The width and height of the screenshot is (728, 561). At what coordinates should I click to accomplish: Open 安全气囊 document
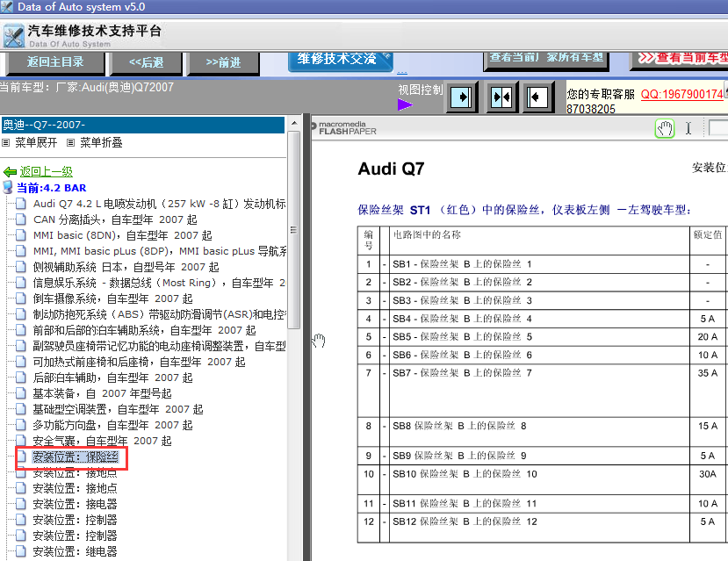point(102,441)
